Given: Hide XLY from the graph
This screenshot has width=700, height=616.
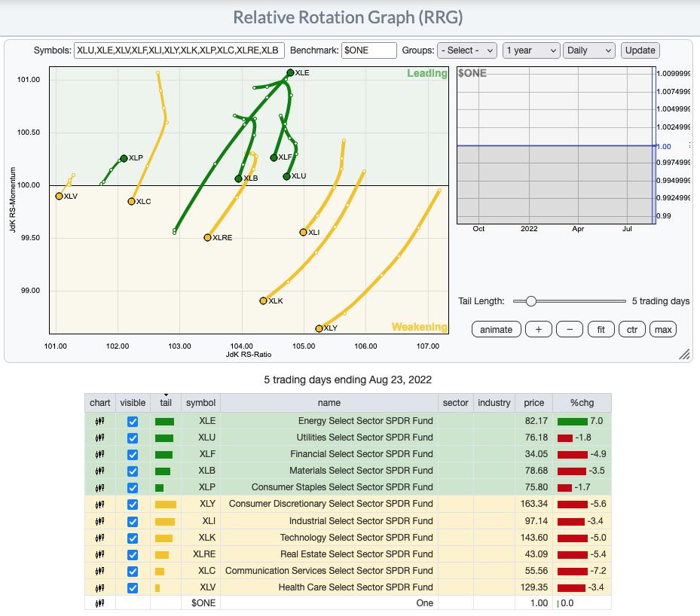Looking at the screenshot, I should [133, 505].
